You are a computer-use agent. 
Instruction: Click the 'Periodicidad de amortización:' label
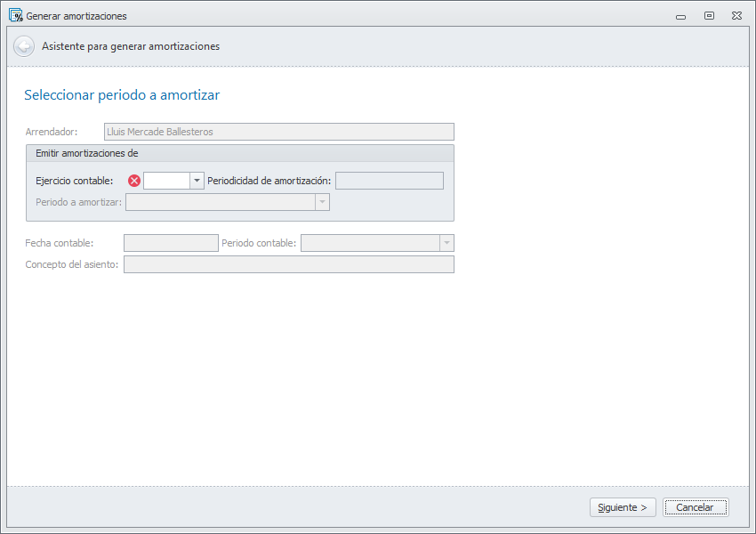pos(269,181)
